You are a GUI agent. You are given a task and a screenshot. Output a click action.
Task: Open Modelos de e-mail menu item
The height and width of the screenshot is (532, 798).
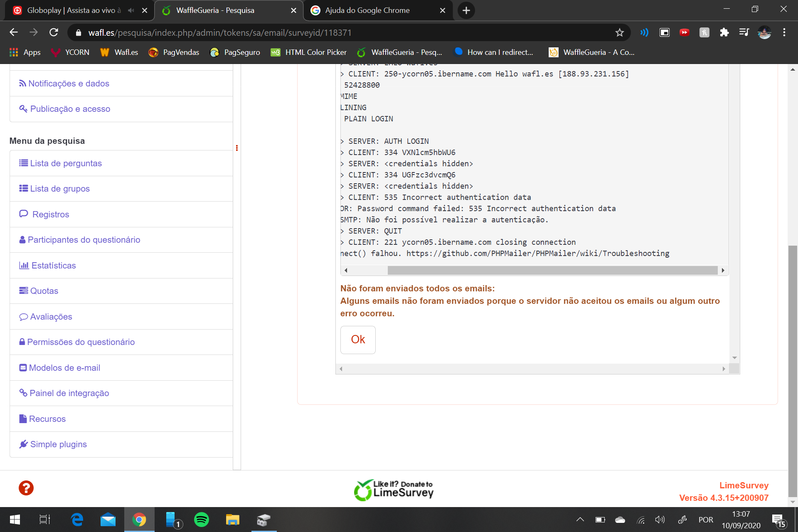point(64,368)
